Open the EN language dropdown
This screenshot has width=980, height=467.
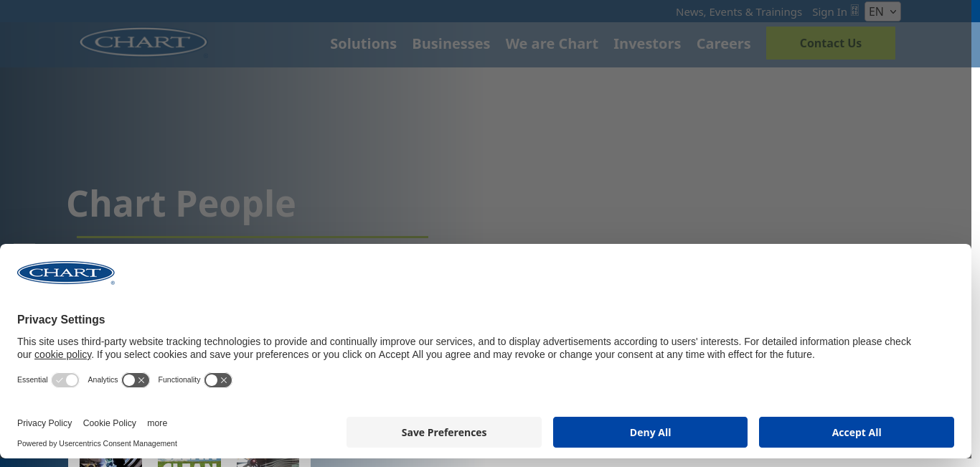(882, 11)
